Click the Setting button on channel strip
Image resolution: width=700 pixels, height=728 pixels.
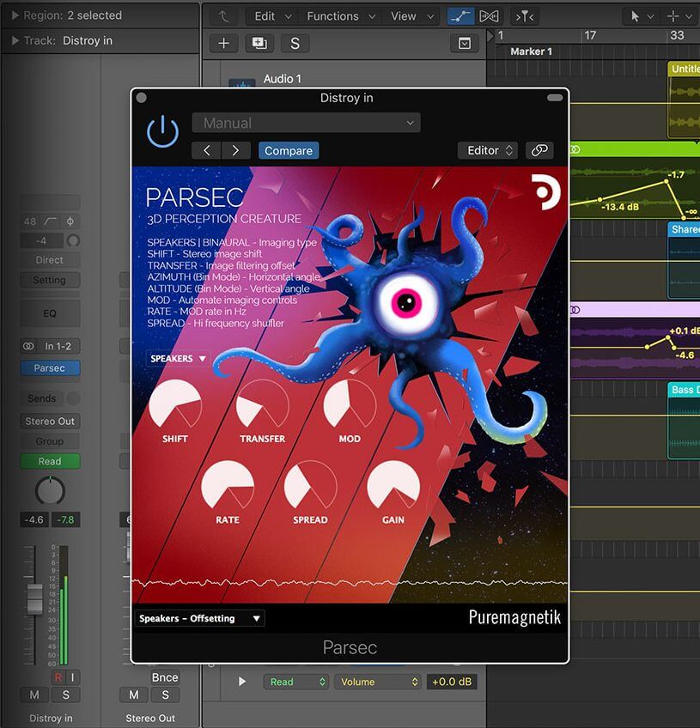click(50, 280)
